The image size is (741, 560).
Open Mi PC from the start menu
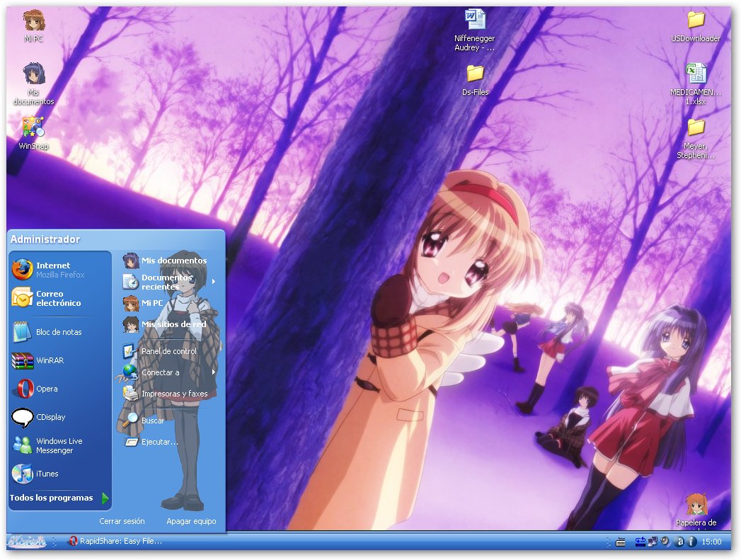tap(169, 303)
